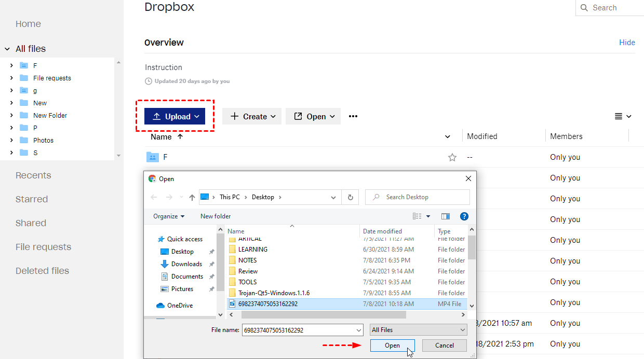Toggle the preview pane icon
Screen dimensions: 644x359
pyautogui.click(x=446, y=216)
